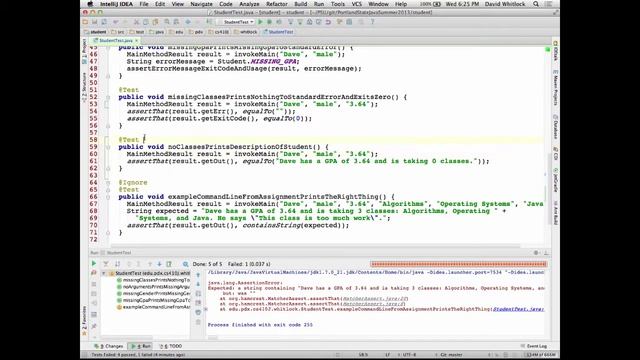Click the console down-arrow stack trace icon
This screenshot has width=640, height=360.
[198, 284]
